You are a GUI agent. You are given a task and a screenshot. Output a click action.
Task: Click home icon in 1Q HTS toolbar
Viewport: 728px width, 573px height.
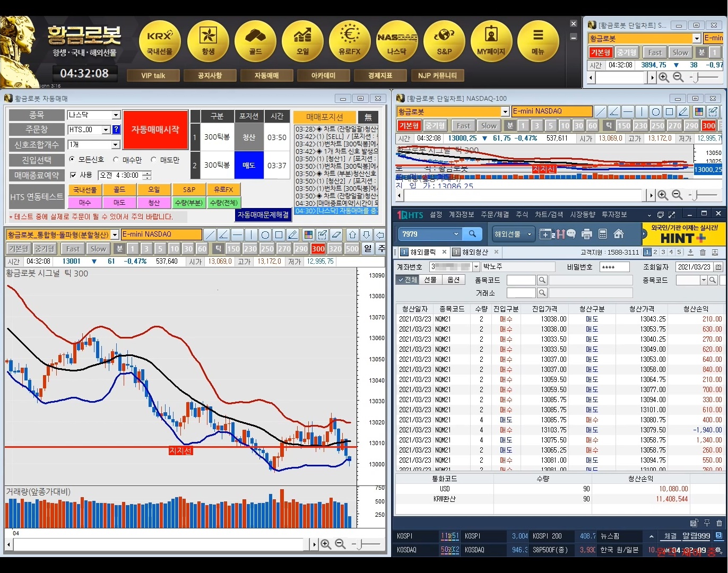point(619,234)
